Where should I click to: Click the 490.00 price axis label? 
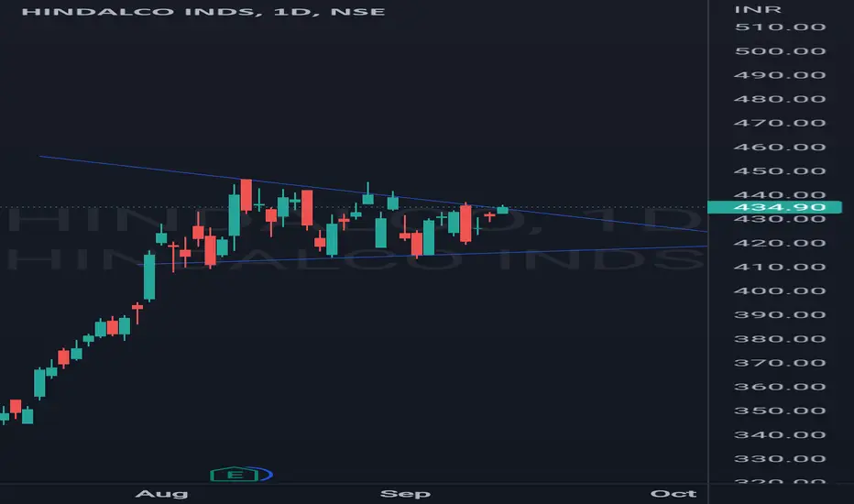pyautogui.click(x=780, y=75)
